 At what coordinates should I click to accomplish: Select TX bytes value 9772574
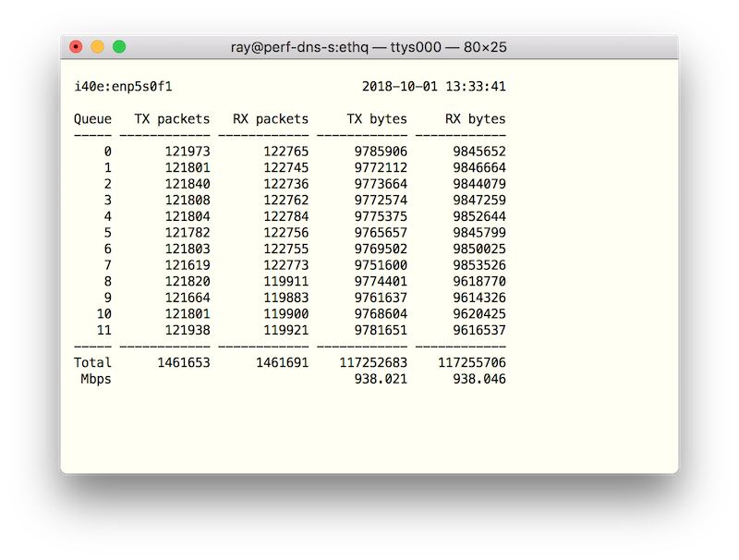pyautogui.click(x=381, y=201)
